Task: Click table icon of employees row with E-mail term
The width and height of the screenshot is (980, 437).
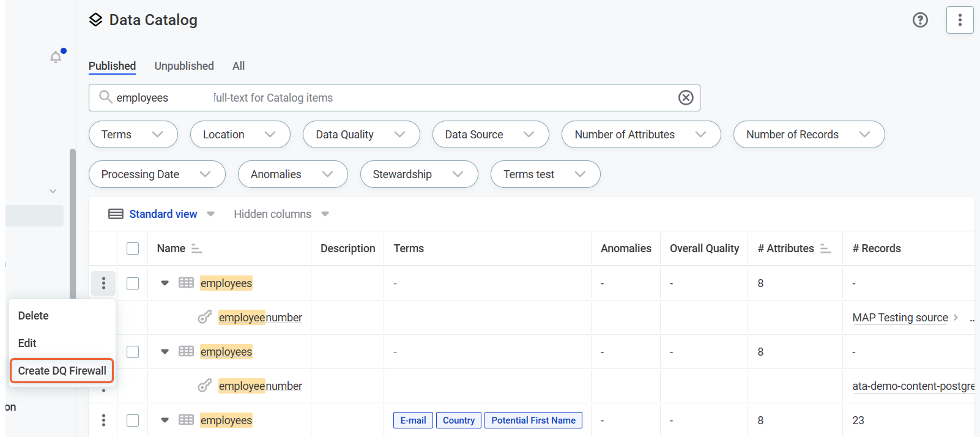Action: coord(186,420)
